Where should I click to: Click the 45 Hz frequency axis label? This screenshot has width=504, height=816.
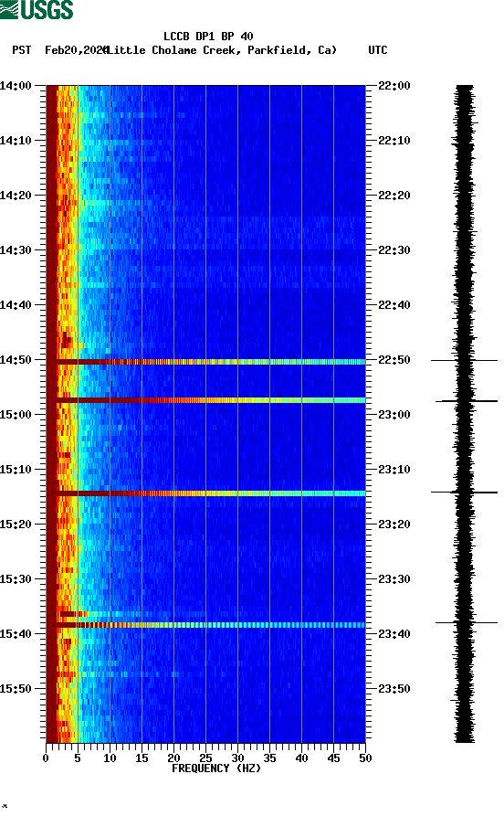[333, 758]
